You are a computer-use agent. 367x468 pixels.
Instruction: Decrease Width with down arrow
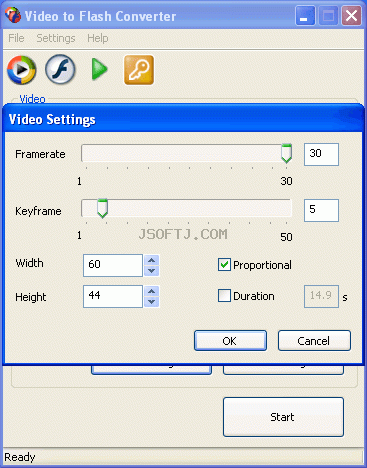[152, 271]
